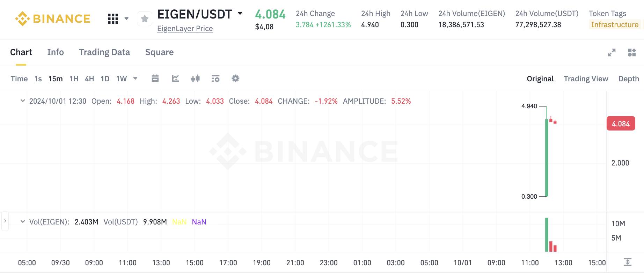Image resolution: width=644 pixels, height=273 pixels.
Task: Collapse the Vol(EIGEN) indicator chevron
Action: click(x=23, y=222)
